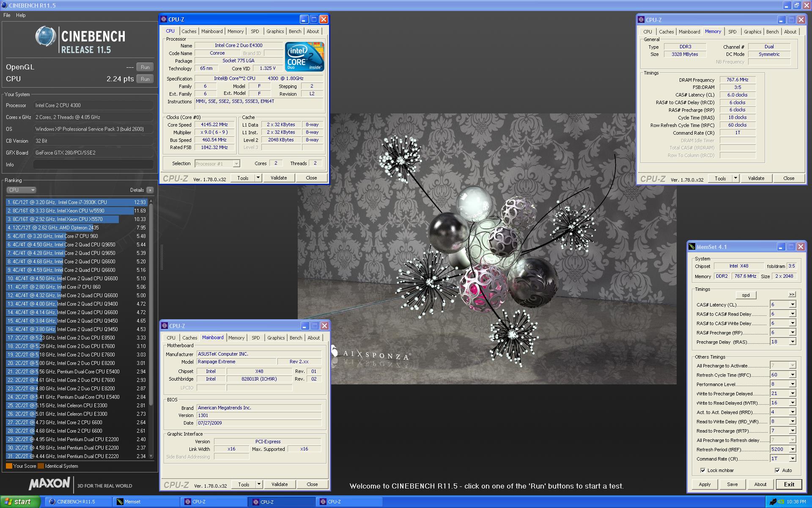Click the CINEBENCH R11.5 title bar icon
Image resolution: width=812 pixels, height=508 pixels.
click(x=4, y=6)
